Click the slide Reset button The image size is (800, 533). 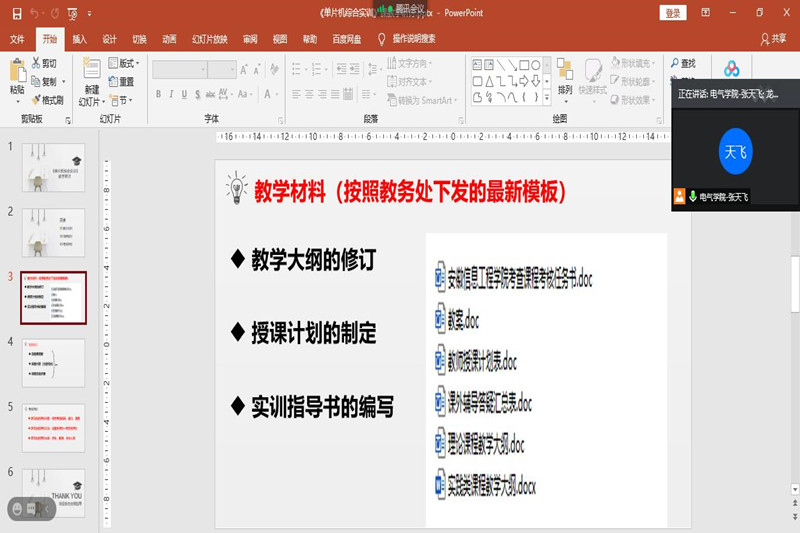click(121, 82)
